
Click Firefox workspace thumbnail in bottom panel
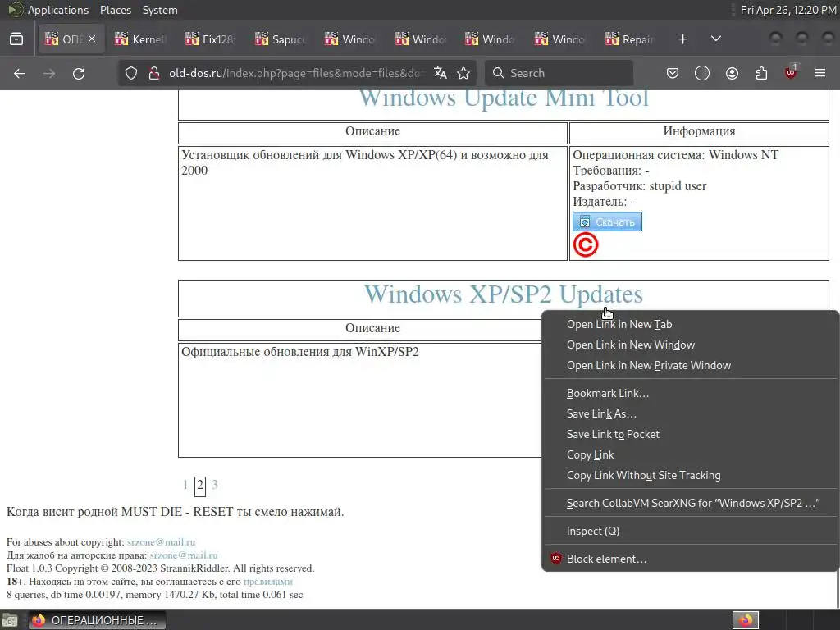point(746,620)
